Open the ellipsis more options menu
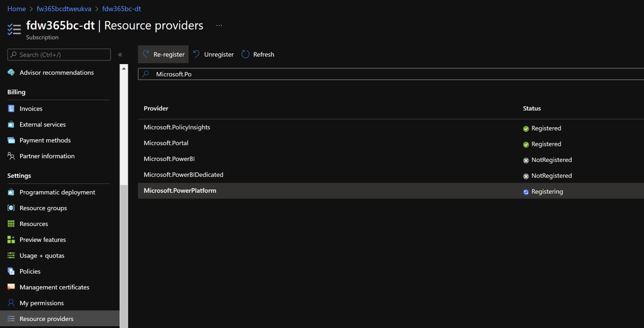The width and height of the screenshot is (644, 328). click(x=219, y=26)
